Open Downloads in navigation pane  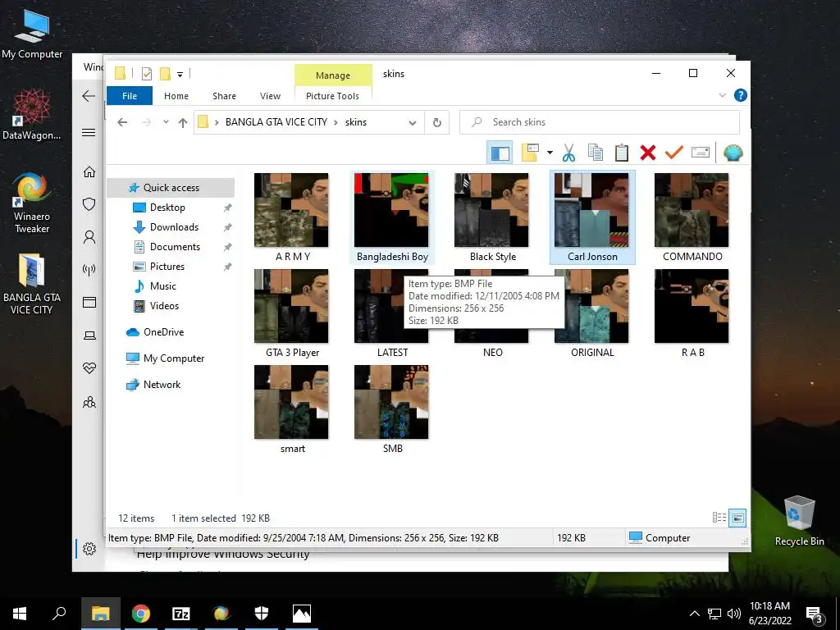click(174, 227)
